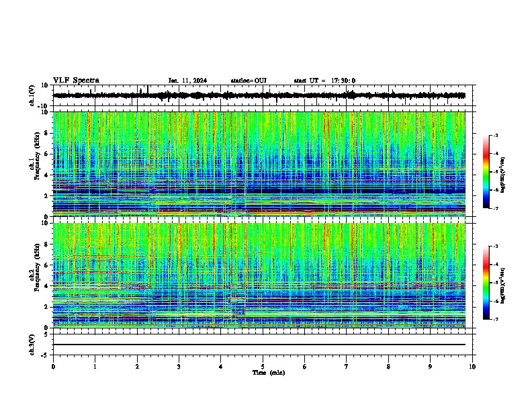The width and height of the screenshot is (532, 411).
Task: Click time axis tick label "0"
Action: click(53, 367)
